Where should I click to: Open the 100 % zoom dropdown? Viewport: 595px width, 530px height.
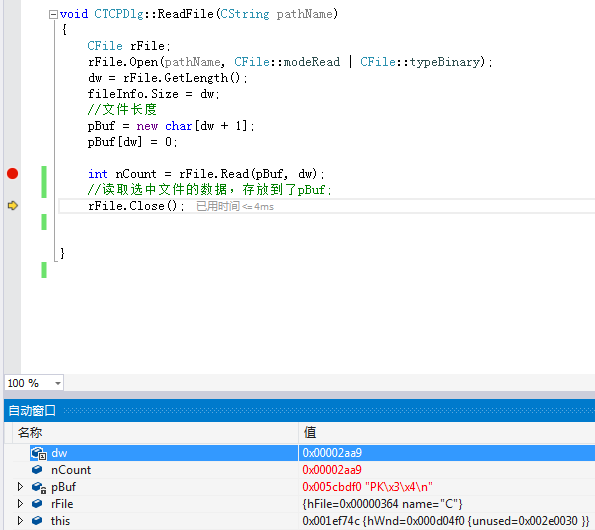tap(58, 383)
